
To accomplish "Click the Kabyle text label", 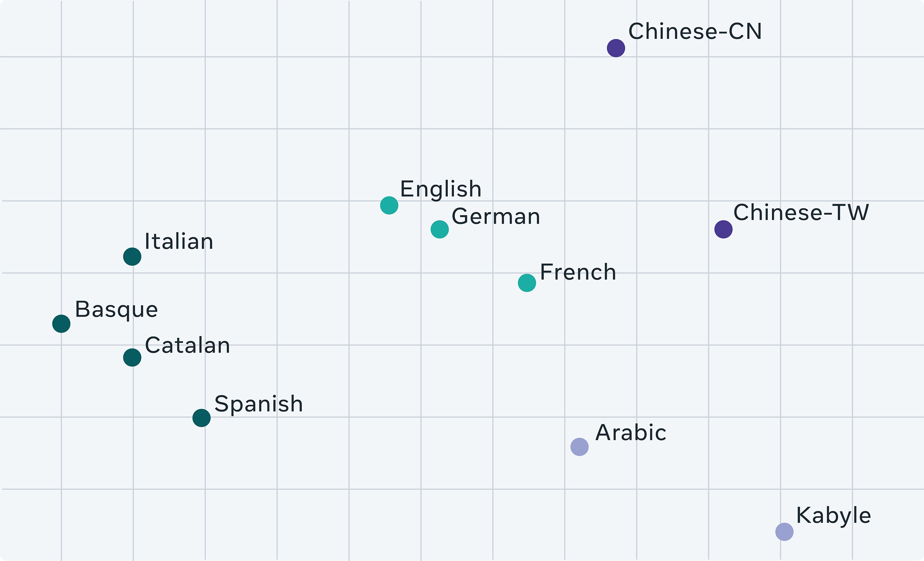I will point(833,516).
